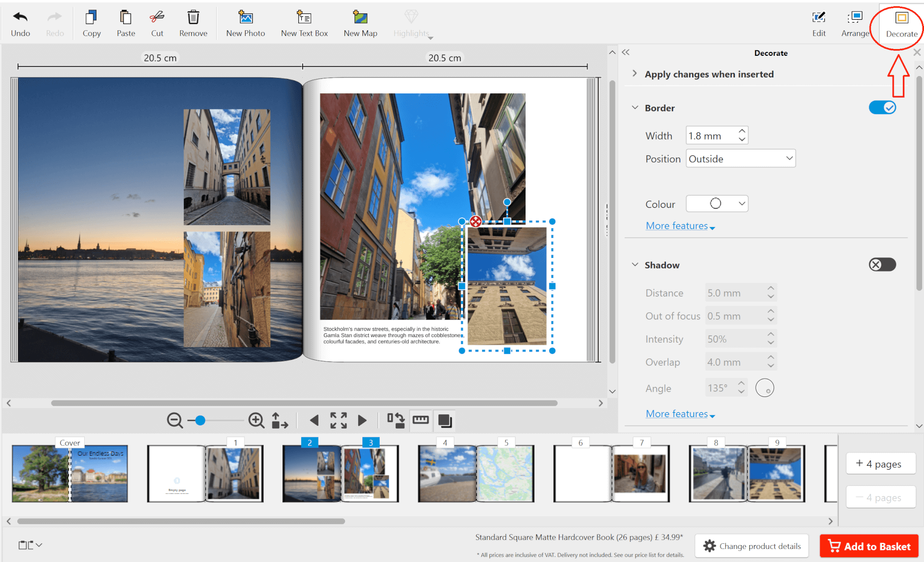Open the border Colour swatch picker
Screen dimensions: 924x562
[x=717, y=204]
